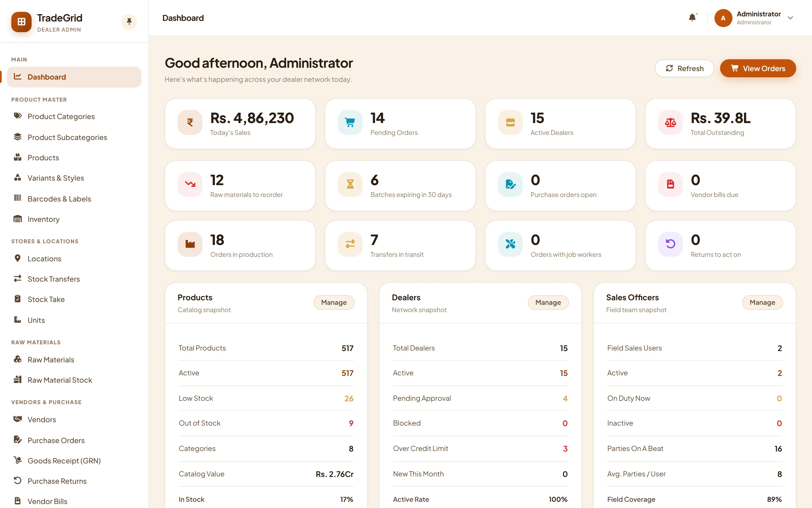The height and width of the screenshot is (508, 812).
Task: Click the Locations pin icon
Action: coord(17,258)
